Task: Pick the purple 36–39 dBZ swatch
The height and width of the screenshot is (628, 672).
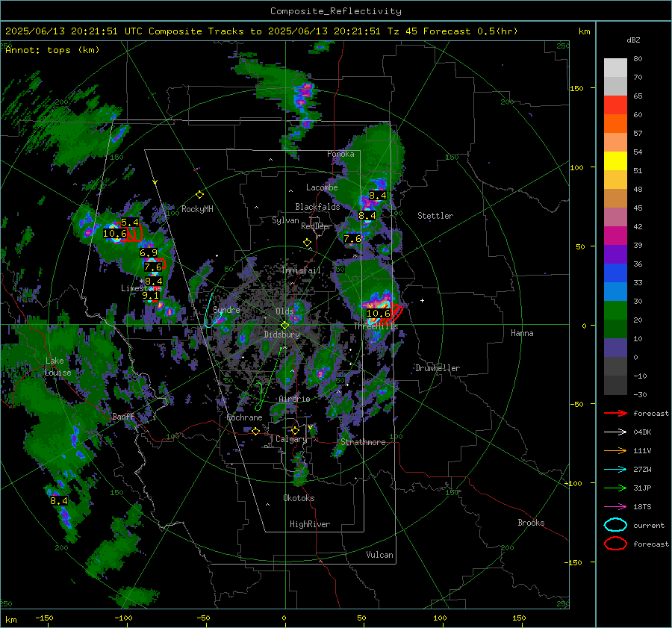Action: [x=615, y=254]
